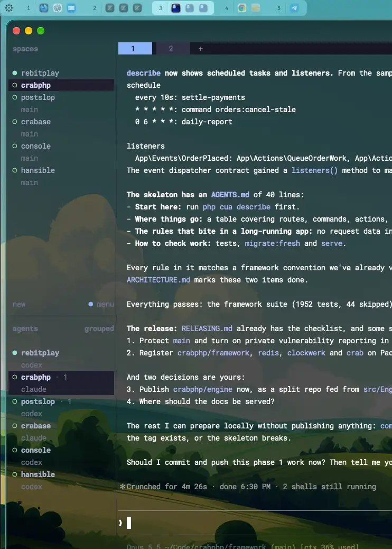The width and height of the screenshot is (392, 549).
Task: Click the blue globe app icon in workspace 1
Action: (44, 8)
